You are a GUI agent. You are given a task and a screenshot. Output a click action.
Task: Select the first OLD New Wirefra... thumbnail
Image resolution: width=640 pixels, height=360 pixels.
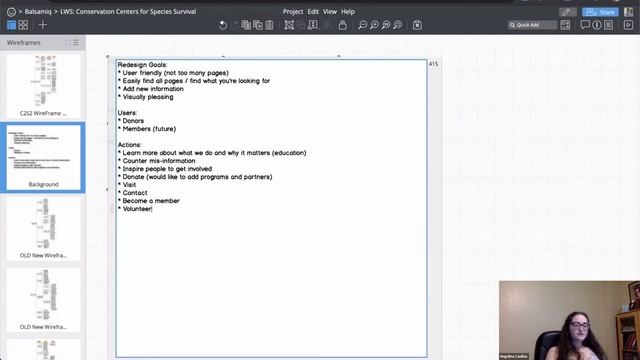click(x=43, y=229)
